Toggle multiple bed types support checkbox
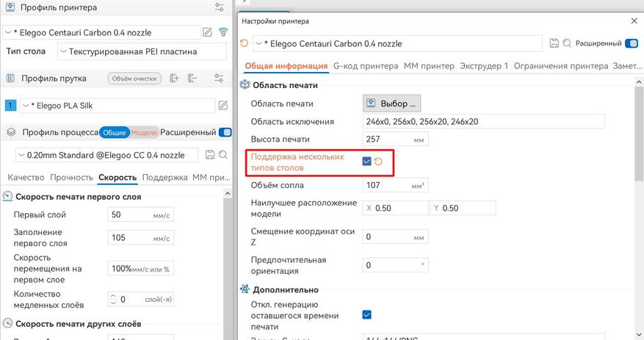This screenshot has width=644, height=340. click(366, 162)
